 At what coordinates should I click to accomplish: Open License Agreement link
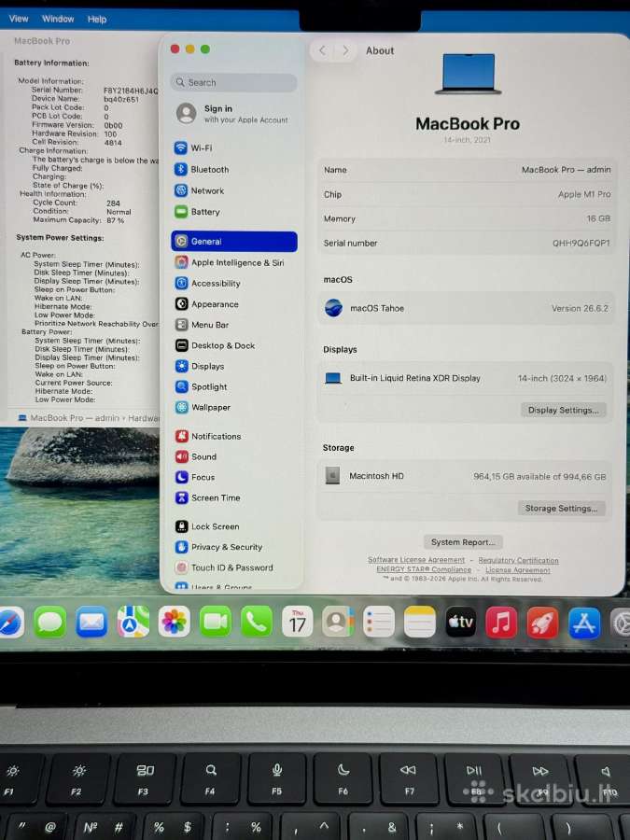point(517,570)
